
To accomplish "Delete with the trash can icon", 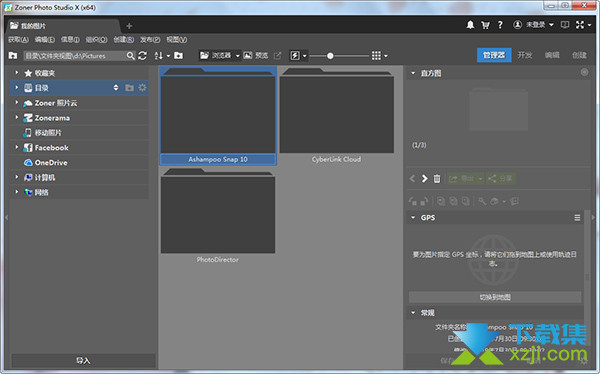I will 437,178.
